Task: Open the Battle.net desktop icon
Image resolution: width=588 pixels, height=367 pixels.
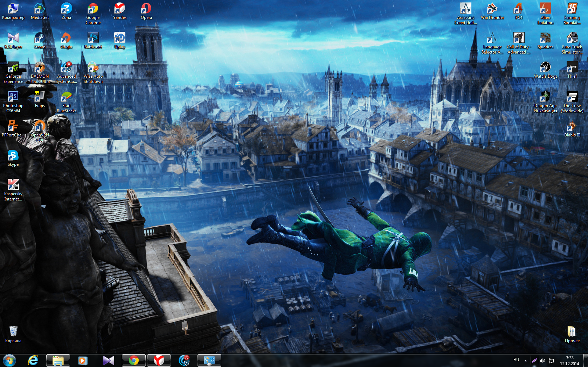Action: pyautogui.click(x=93, y=41)
